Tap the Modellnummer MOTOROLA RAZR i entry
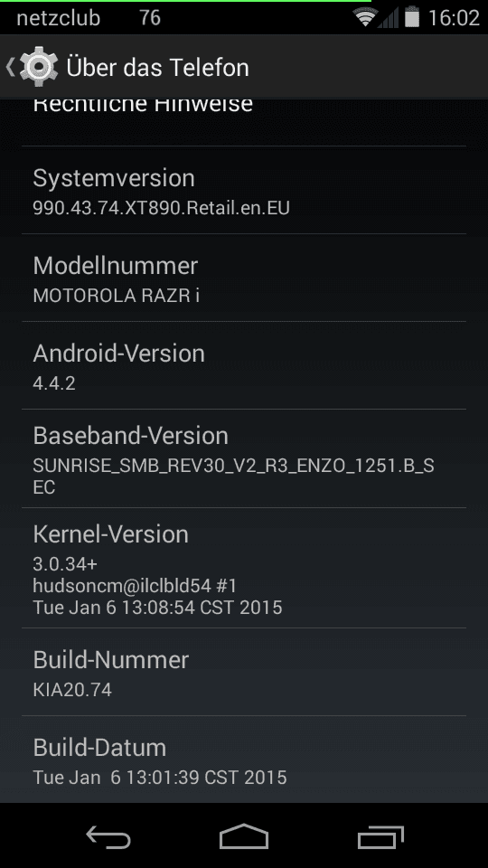488x868 pixels. tap(244, 278)
